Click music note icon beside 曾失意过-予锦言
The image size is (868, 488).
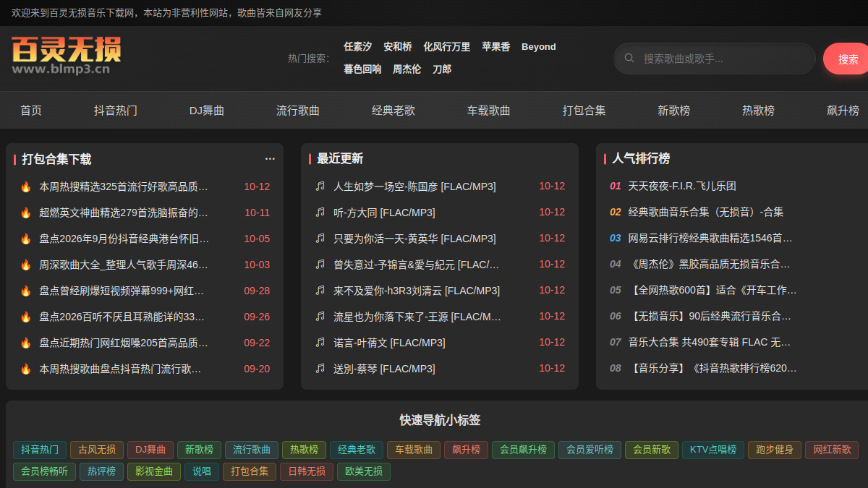coord(320,264)
